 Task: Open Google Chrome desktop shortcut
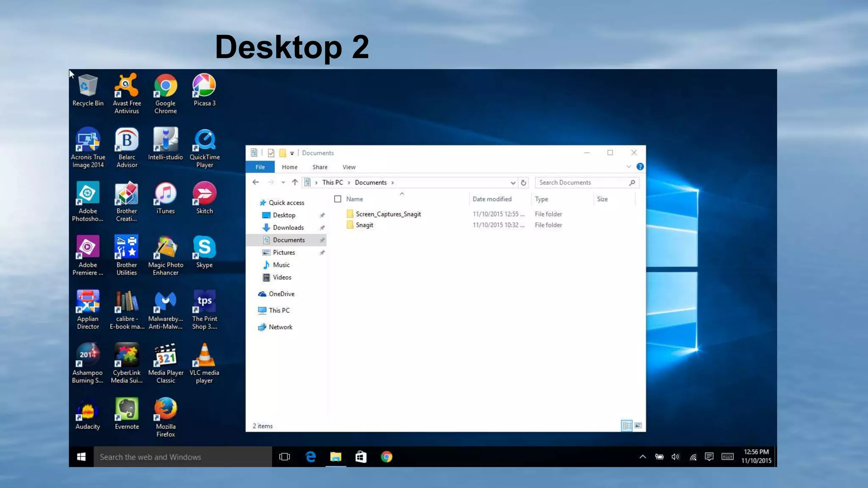point(165,94)
